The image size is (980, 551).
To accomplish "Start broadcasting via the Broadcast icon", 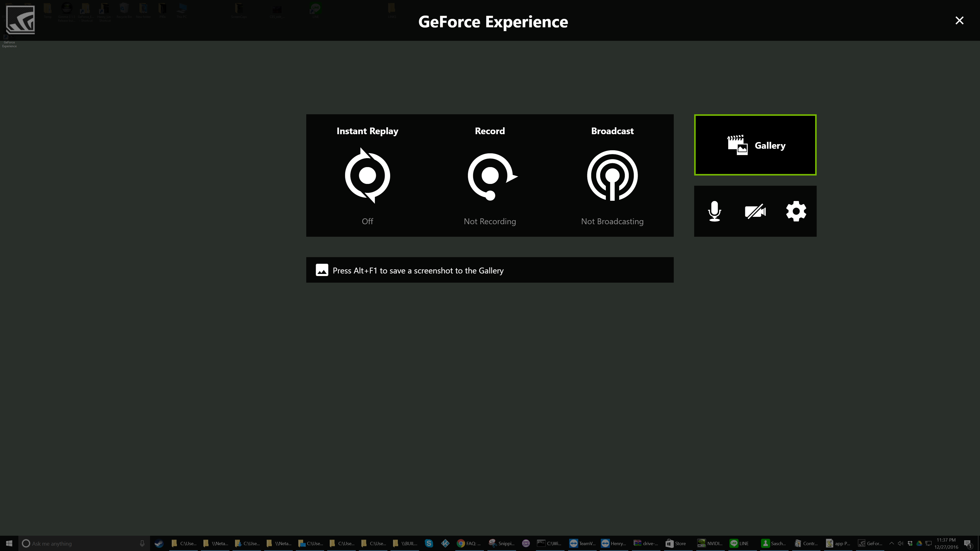I will click(612, 176).
